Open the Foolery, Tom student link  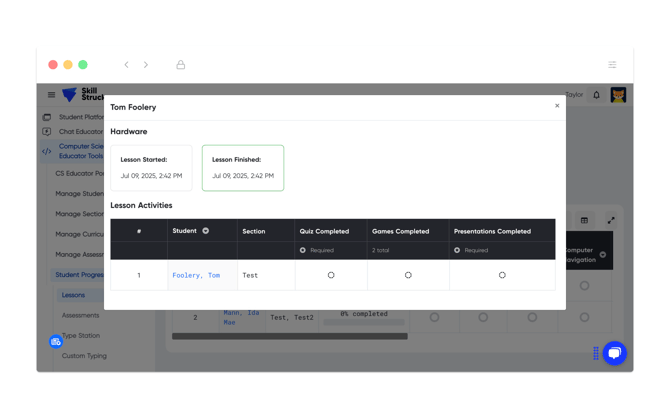(196, 275)
